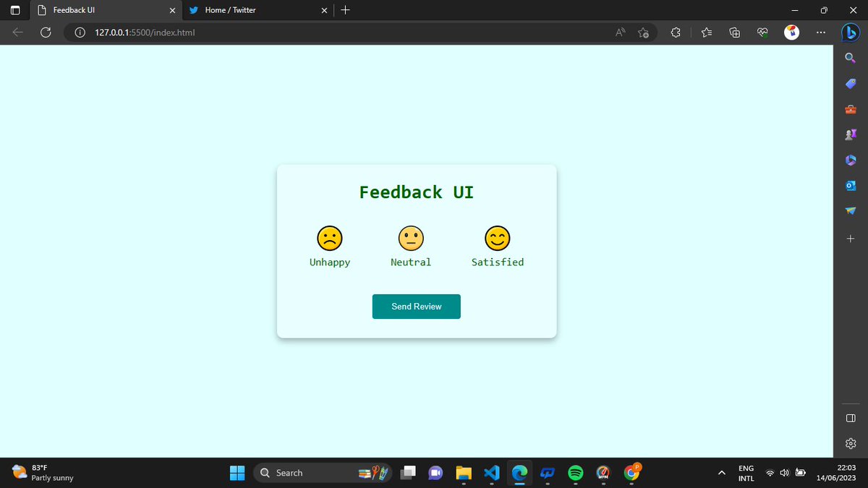Viewport: 868px width, 488px height.
Task: Open the Read aloud option
Action: click(x=621, y=32)
